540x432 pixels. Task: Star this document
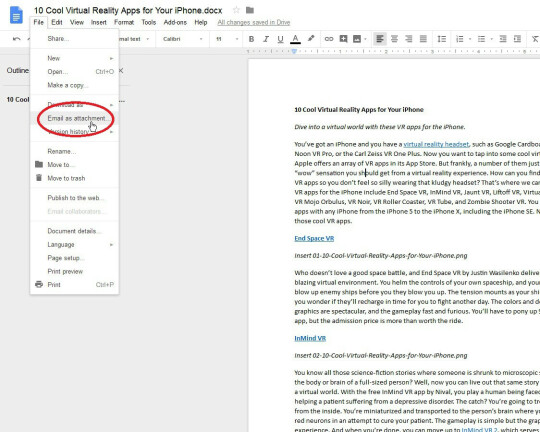[x=236, y=10]
